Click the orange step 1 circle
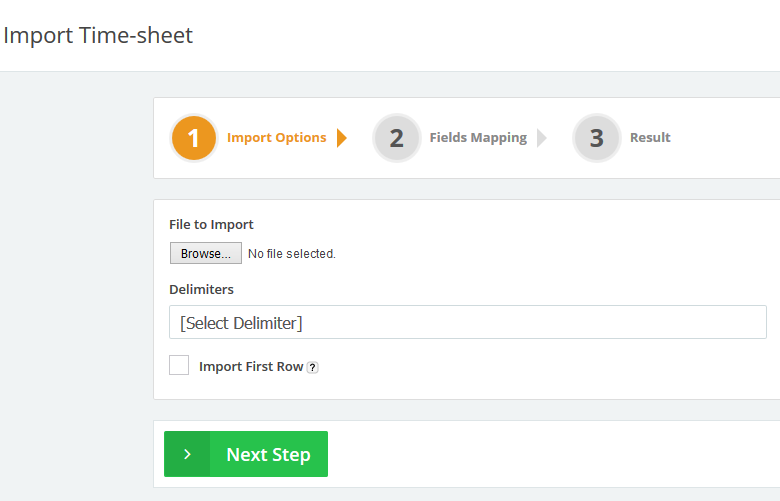The image size is (780, 501). point(194,138)
